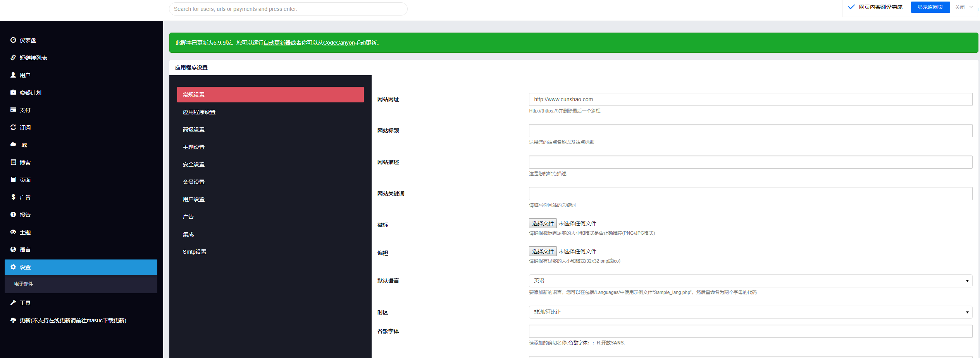This screenshot has height=358, width=980.
Task: Open the 博客 blog section
Action: tap(25, 162)
